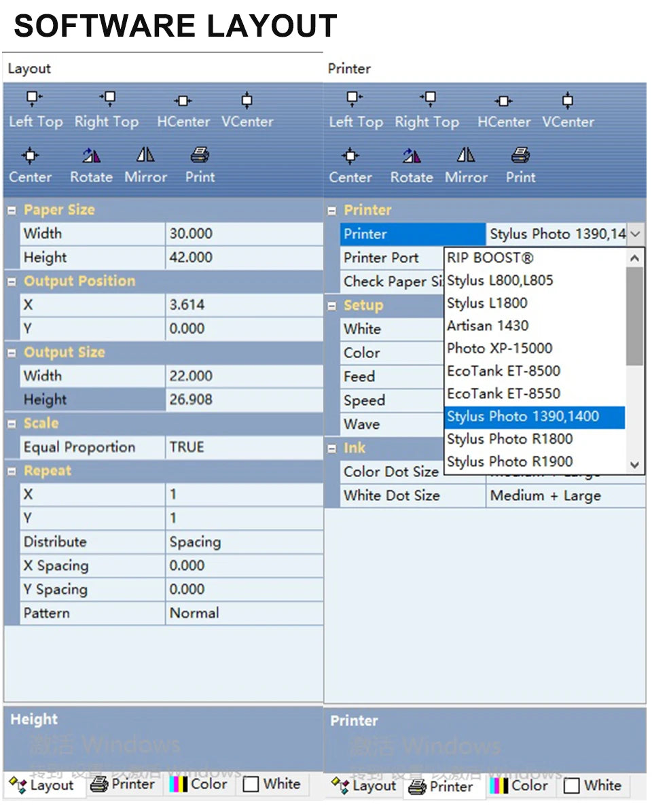
Task: Select Stylus L800,L805 from printer list
Action: pyautogui.click(x=535, y=281)
